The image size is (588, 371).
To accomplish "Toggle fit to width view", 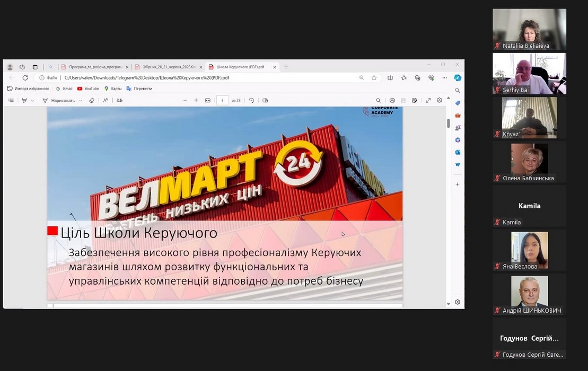I will tap(208, 100).
